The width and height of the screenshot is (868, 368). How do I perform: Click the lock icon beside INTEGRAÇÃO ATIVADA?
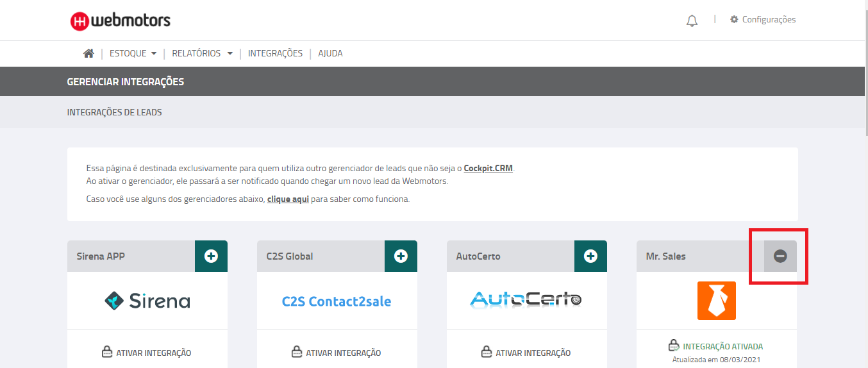click(674, 345)
